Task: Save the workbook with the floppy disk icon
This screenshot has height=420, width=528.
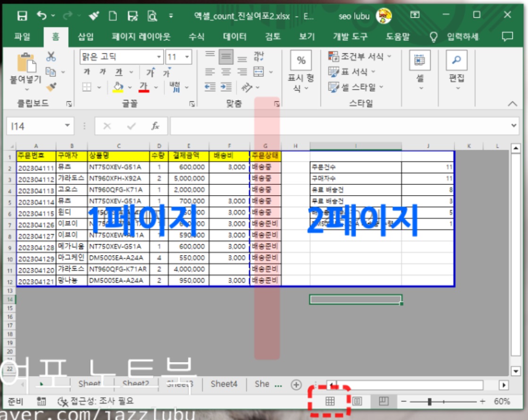Action: point(22,16)
